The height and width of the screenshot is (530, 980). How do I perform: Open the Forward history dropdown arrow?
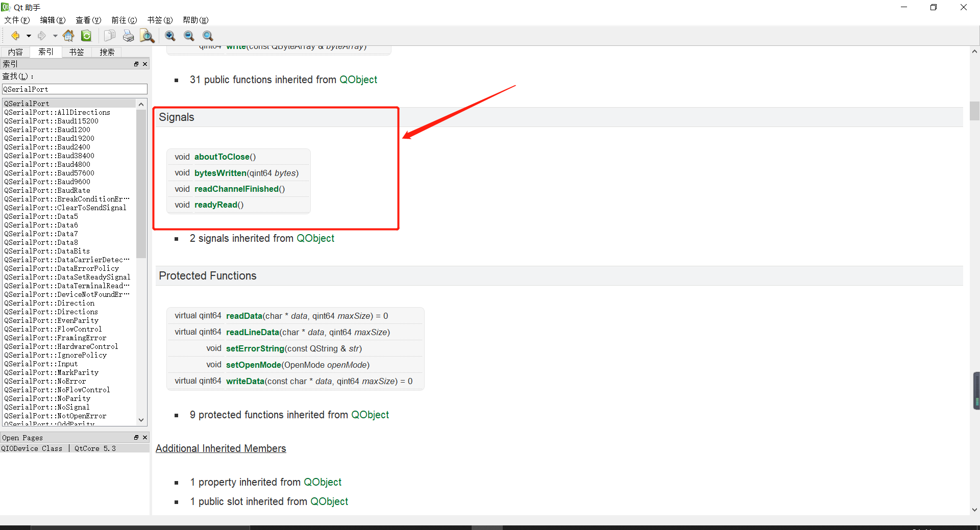coord(55,36)
